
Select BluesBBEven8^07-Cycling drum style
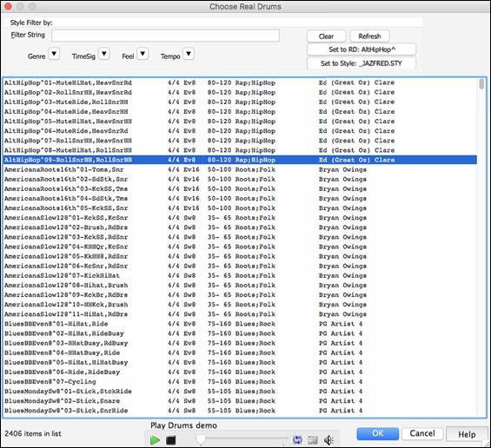(240, 382)
